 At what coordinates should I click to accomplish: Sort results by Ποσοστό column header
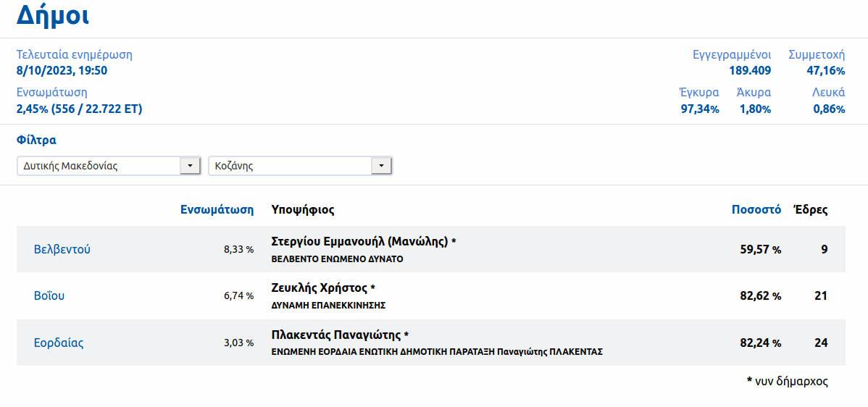coord(756,210)
